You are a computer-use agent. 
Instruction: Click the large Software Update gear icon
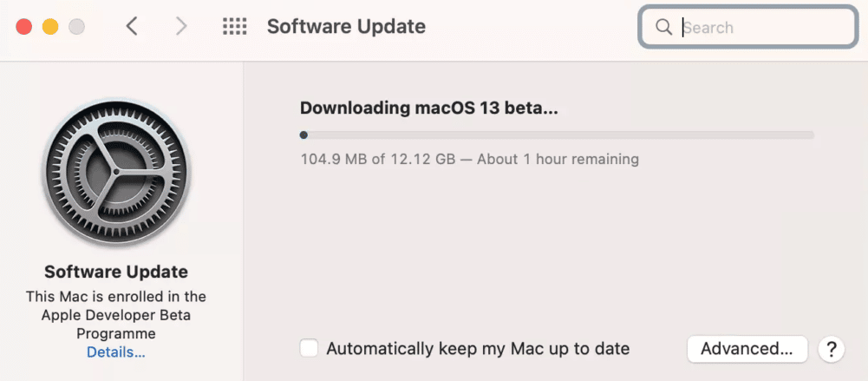click(x=116, y=173)
